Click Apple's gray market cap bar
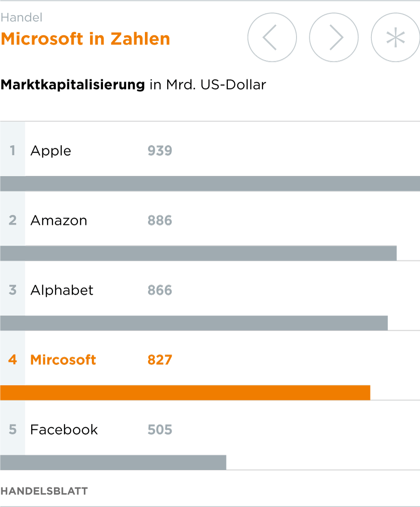This screenshot has height=507, width=420. coord(210,184)
